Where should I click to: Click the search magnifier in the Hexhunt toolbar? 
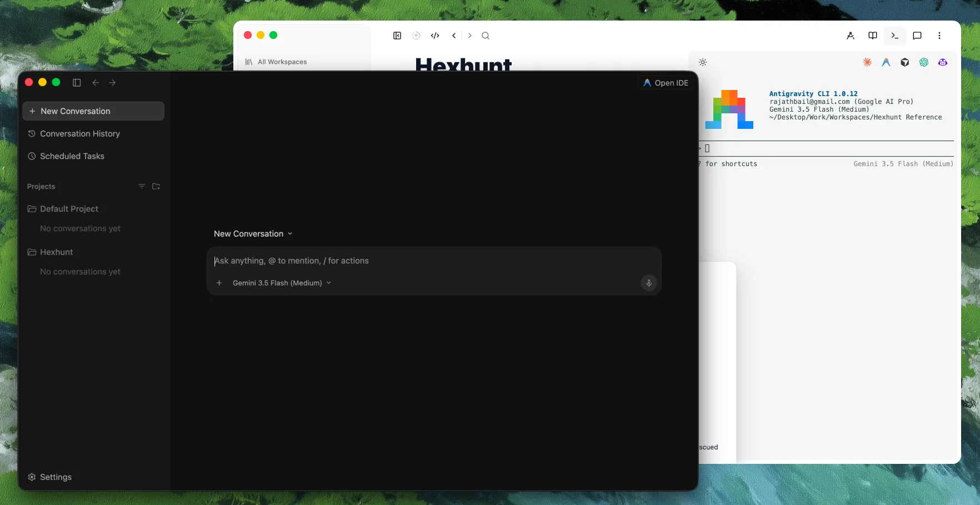click(x=486, y=36)
